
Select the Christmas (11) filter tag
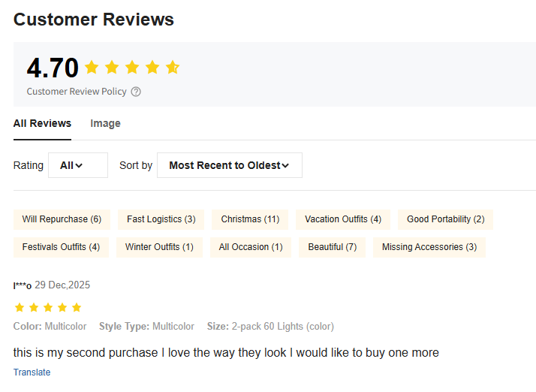point(250,219)
